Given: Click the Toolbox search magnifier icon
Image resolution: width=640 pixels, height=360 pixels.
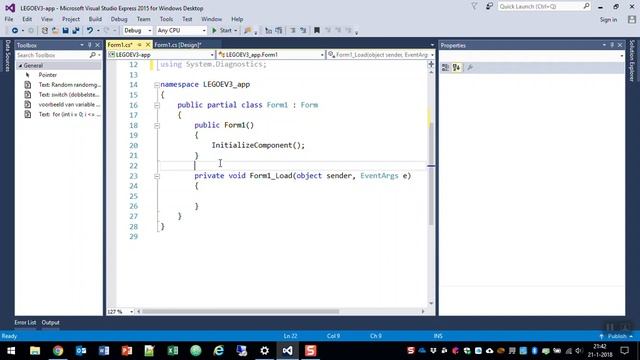Looking at the screenshot, I should click(x=93, y=55).
